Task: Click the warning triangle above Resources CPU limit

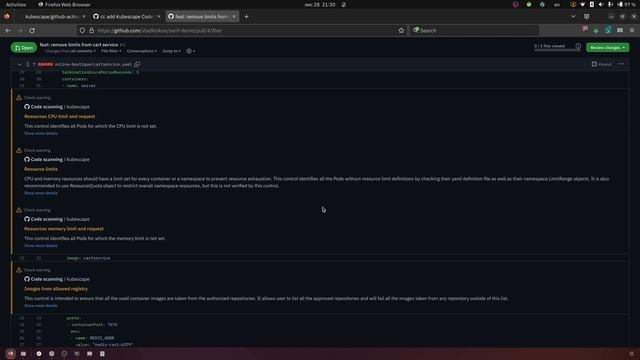Action: (x=19, y=98)
